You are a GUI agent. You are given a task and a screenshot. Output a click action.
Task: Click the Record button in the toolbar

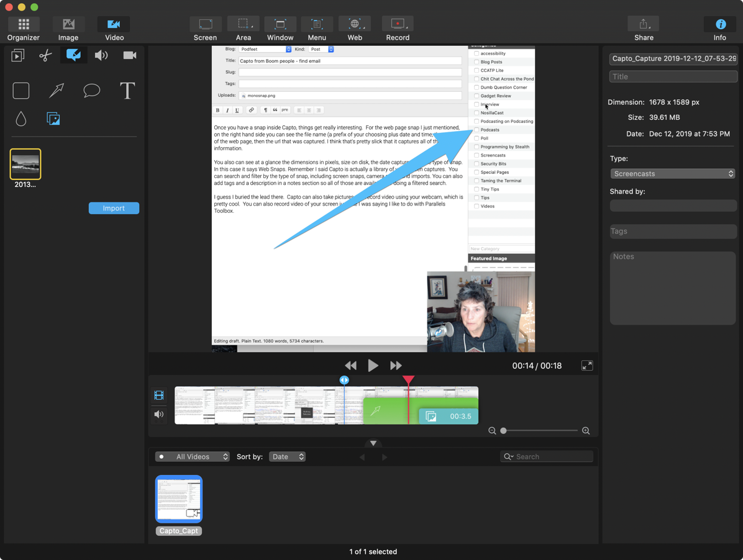(x=398, y=29)
